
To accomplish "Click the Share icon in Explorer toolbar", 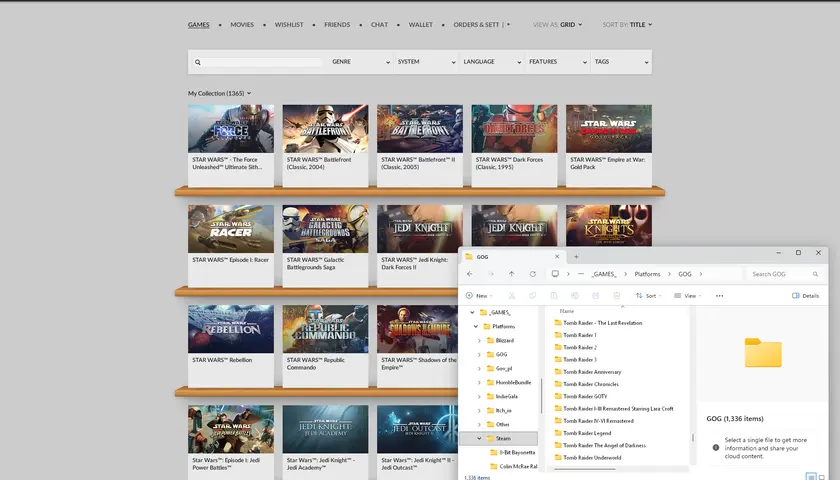I will point(595,296).
